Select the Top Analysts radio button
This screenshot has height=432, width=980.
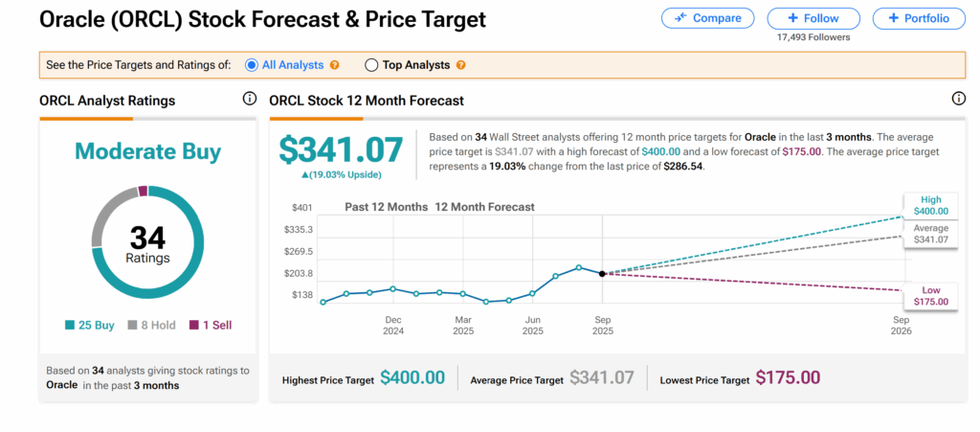tap(371, 65)
